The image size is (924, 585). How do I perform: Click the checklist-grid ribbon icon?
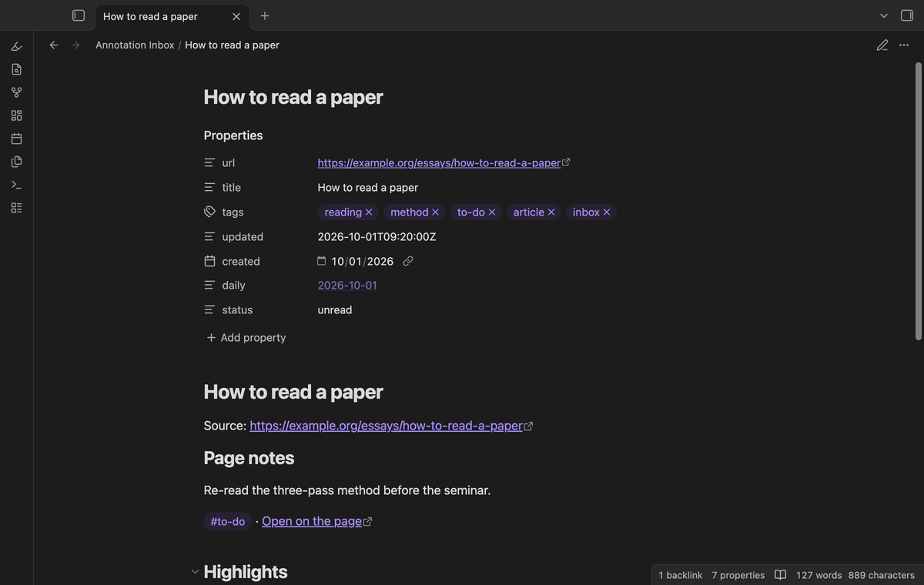(x=17, y=208)
